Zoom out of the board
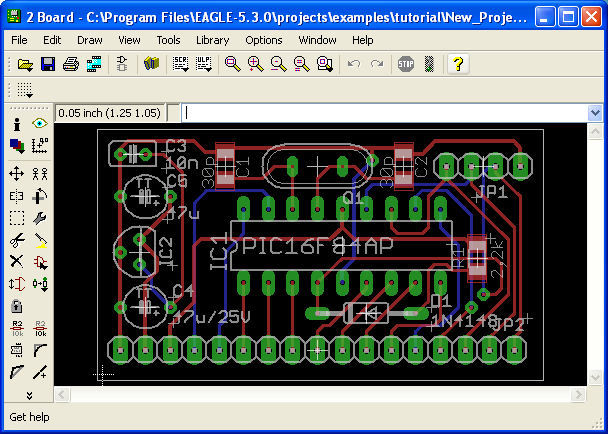The height and width of the screenshot is (434, 608). tap(278, 64)
